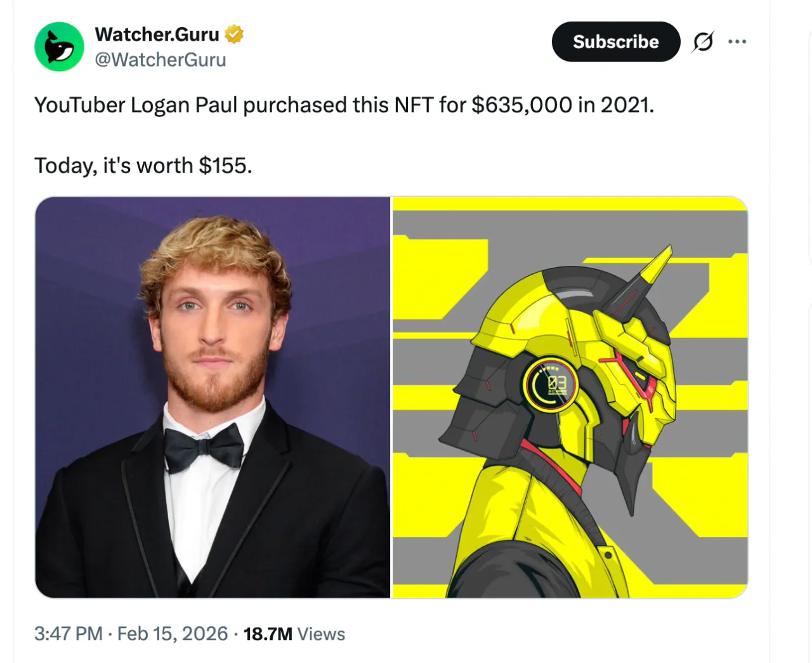
Task: Click the "Today, it's worth $155." line
Action: click(143, 166)
